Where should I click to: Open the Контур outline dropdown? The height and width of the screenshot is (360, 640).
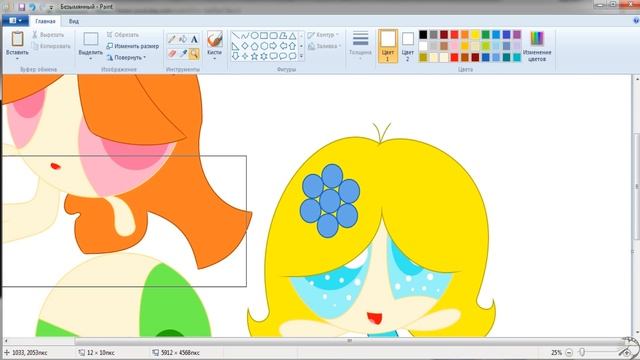(323, 35)
